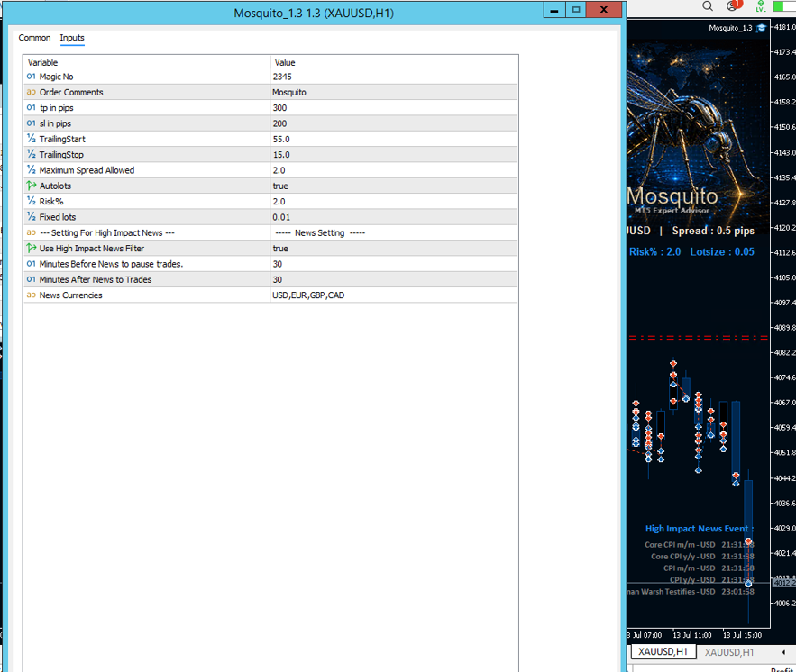This screenshot has height=672, width=796.
Task: Click the graduation cap expert icon on the chart
Action: point(761,28)
